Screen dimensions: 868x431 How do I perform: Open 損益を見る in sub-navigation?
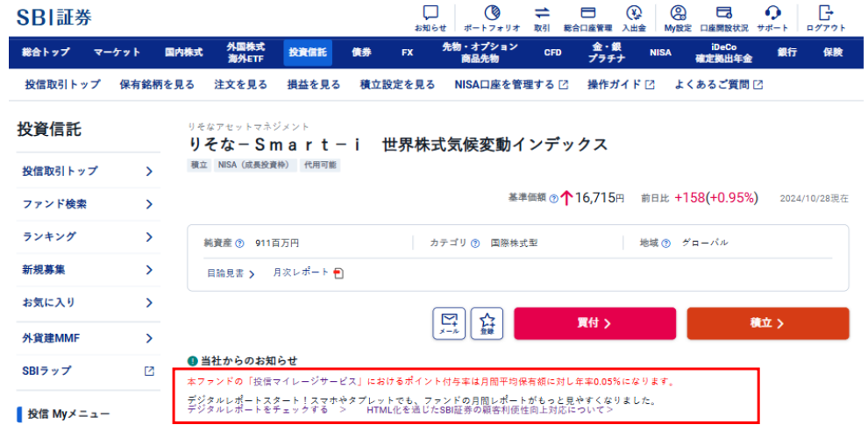click(313, 85)
